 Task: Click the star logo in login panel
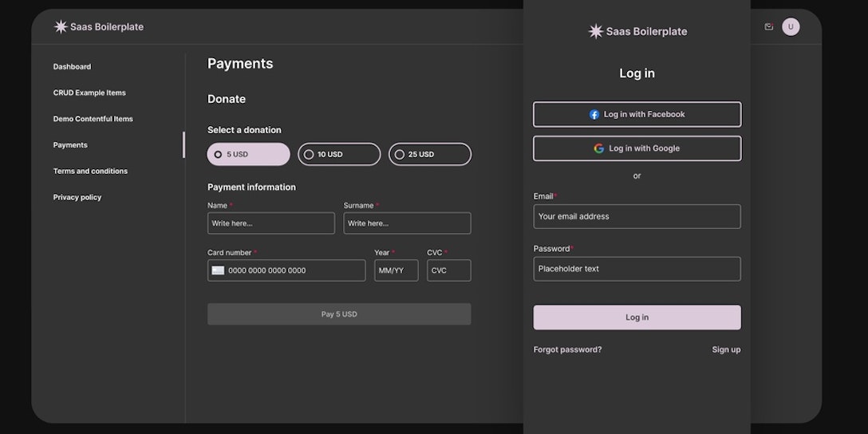point(596,32)
